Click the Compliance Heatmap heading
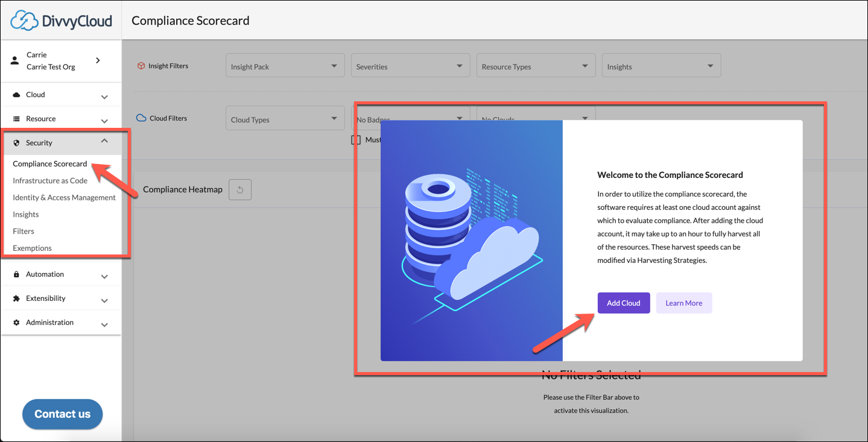 [x=183, y=189]
